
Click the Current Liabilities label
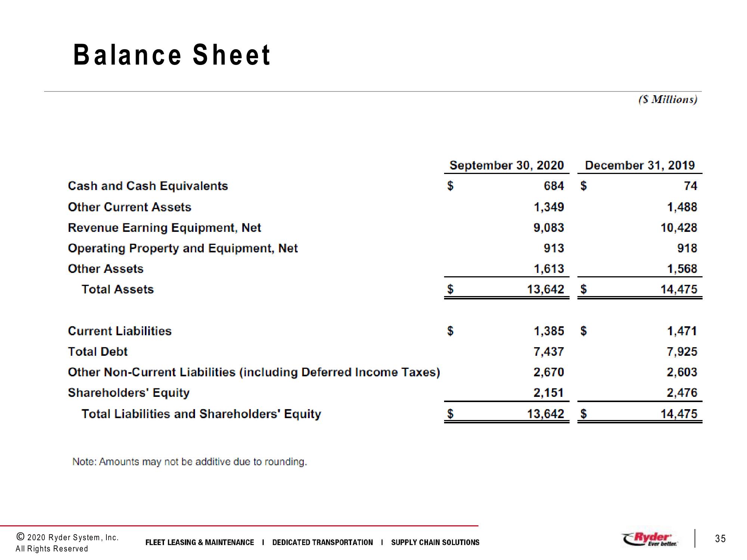point(120,331)
